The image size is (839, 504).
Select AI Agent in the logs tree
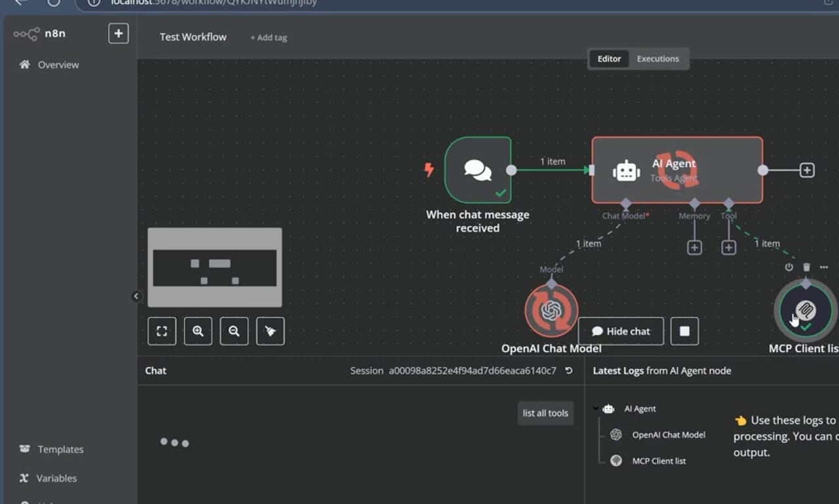(x=640, y=408)
